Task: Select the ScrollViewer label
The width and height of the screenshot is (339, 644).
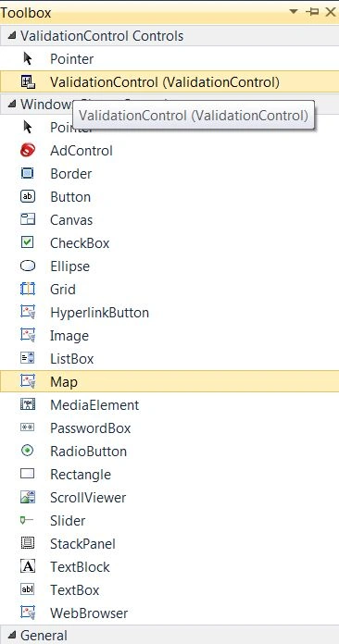Action: coord(88,498)
